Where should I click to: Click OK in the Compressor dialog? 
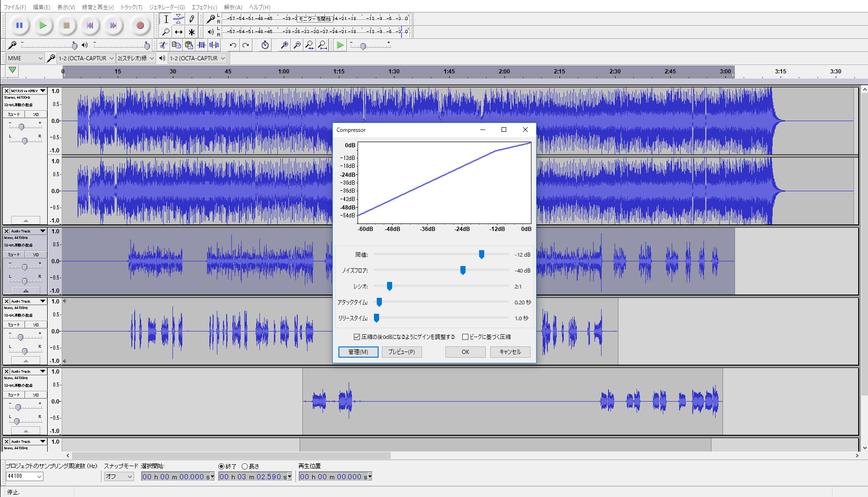pos(465,352)
